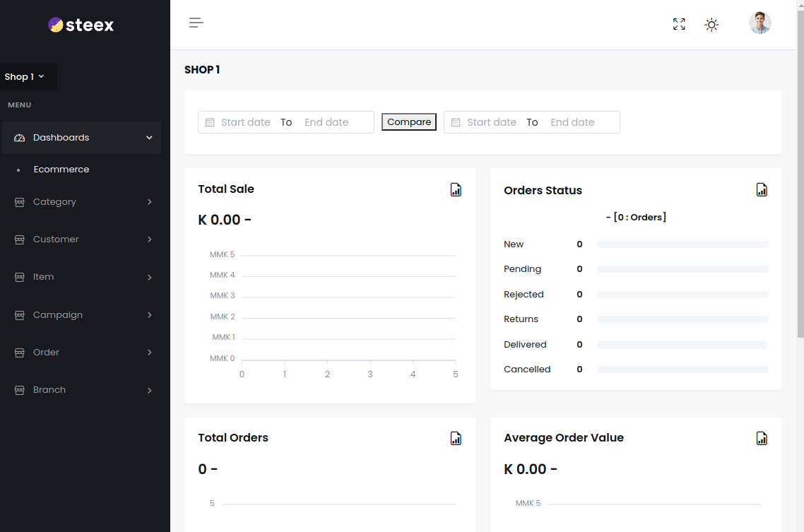
Task: Click the Total Sale report icon
Action: point(456,189)
